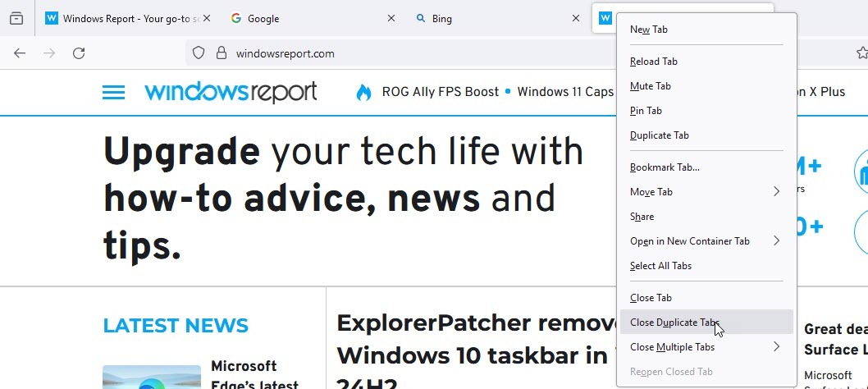868x389 pixels.
Task: Switch to the Google tab
Action: click(313, 18)
